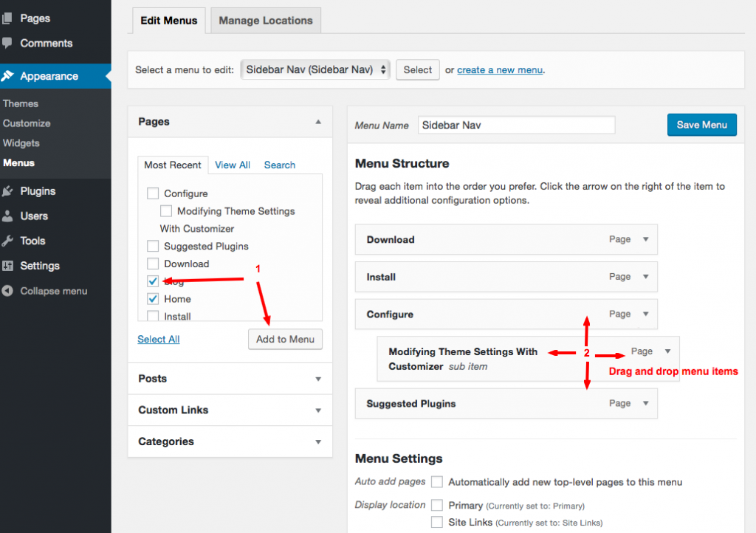Screen dimensions: 756x533
Task: Switch to the Edit Menus tab
Action: click(169, 21)
